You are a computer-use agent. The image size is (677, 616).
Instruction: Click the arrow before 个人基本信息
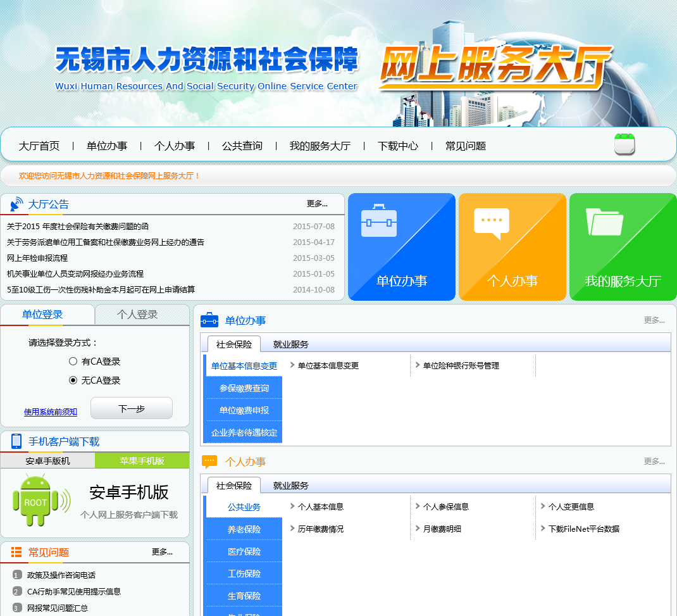point(292,506)
